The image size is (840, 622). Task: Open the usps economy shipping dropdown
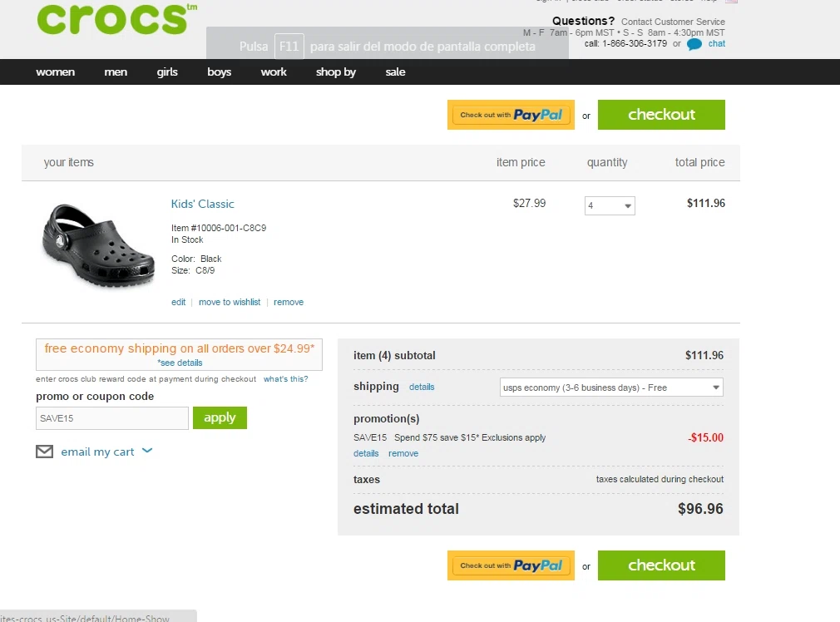[x=611, y=388]
